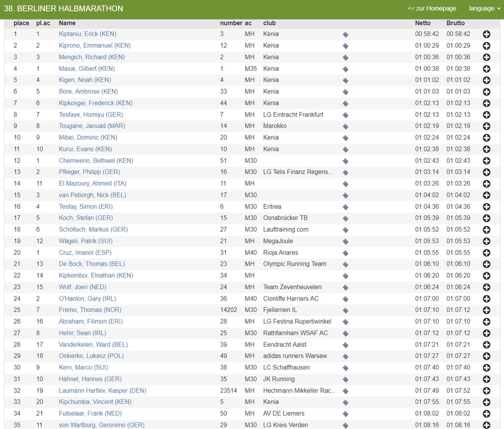The width and height of the screenshot is (504, 429).
Task: Click the diamond icon in Mibei, Dominic row
Action: [346, 138]
